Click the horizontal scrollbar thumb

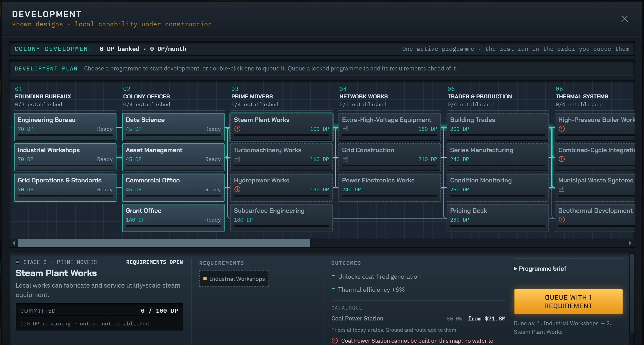164,243
